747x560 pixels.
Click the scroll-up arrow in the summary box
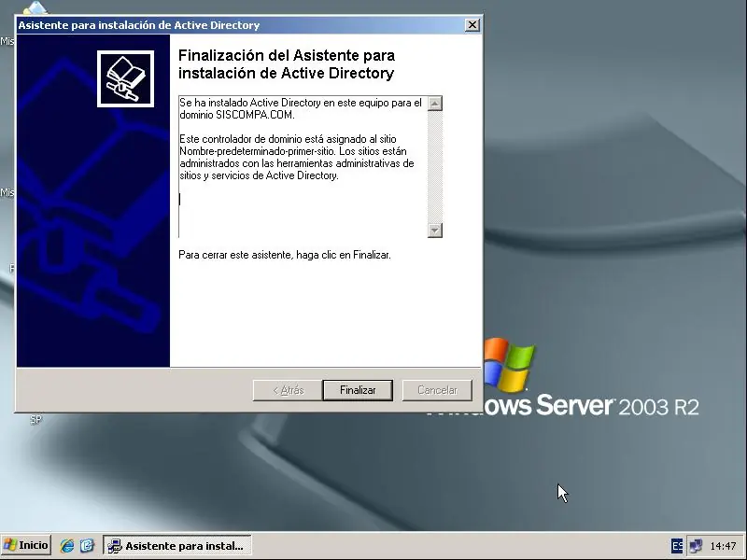click(x=434, y=104)
